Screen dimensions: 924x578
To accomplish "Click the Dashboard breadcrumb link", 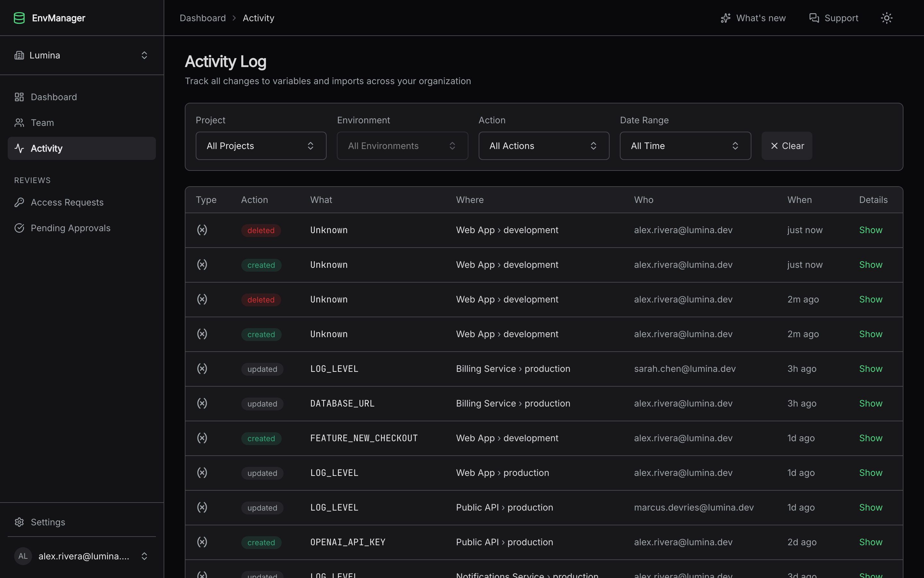I will 203,18.
